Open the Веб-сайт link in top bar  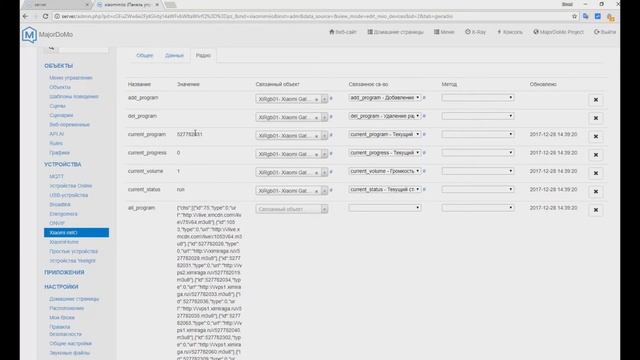tap(343, 32)
